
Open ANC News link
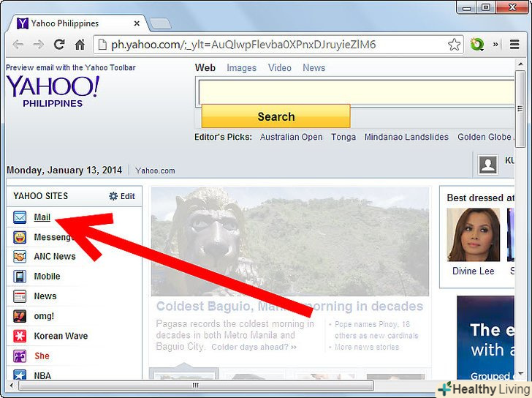click(55, 257)
